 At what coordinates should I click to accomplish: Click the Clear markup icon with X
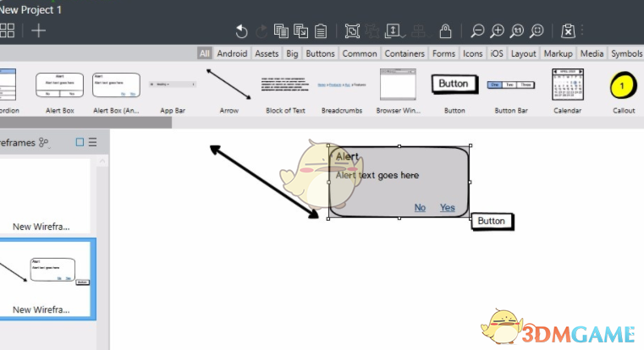tap(568, 31)
